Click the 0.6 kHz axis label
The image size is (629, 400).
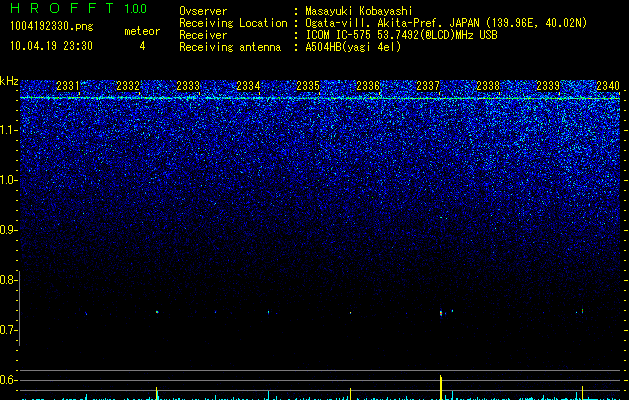point(9,380)
